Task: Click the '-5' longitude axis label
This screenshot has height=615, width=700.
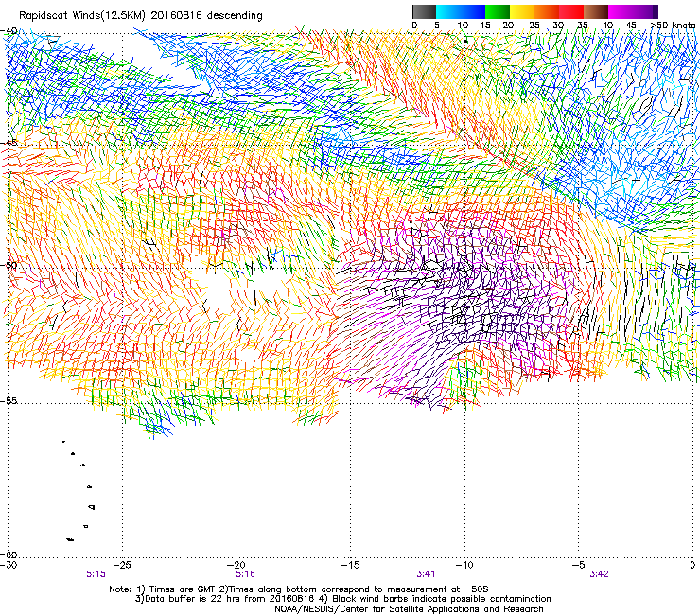Action: coord(579,565)
